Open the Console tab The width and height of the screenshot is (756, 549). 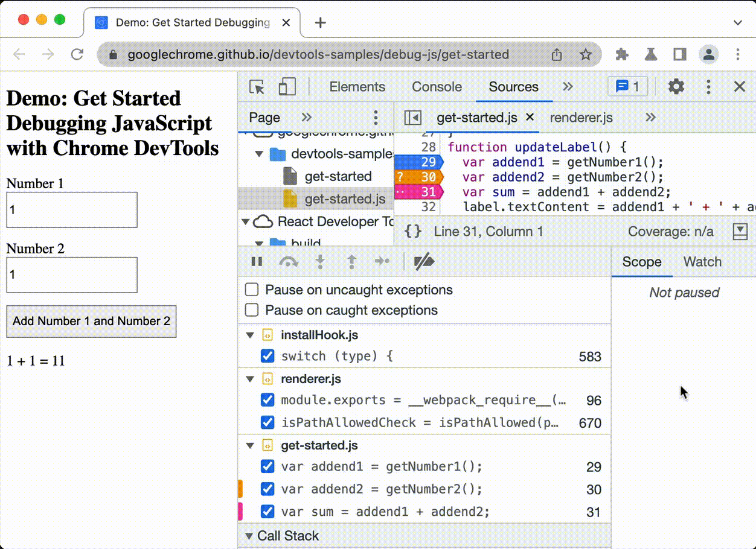tap(437, 87)
